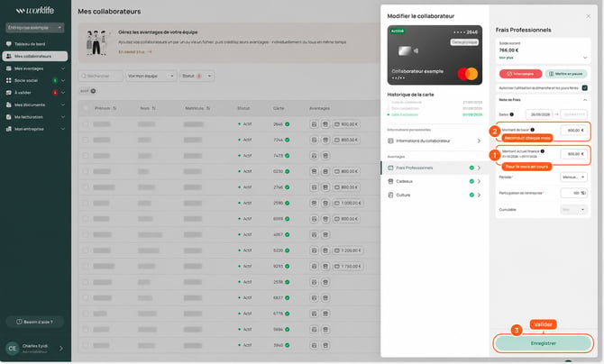Click the CE user avatar in the sidebar
The height and width of the screenshot is (364, 604).
click(x=13, y=348)
